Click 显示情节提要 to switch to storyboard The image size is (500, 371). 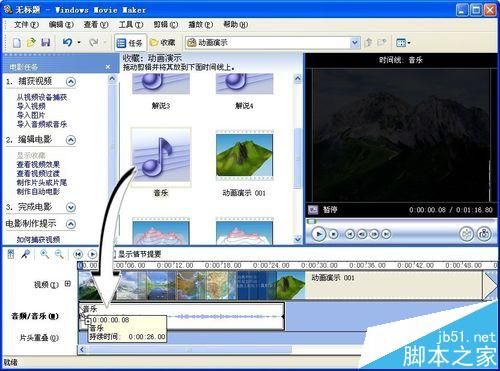click(x=140, y=254)
